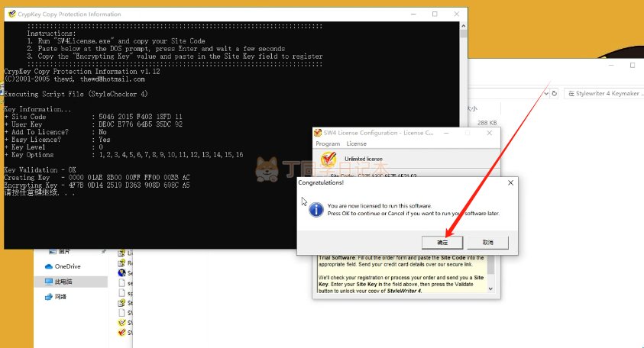This screenshot has height=348, width=644.
Task: Click the scrollbar thumb in license info text box
Action: coord(490,265)
